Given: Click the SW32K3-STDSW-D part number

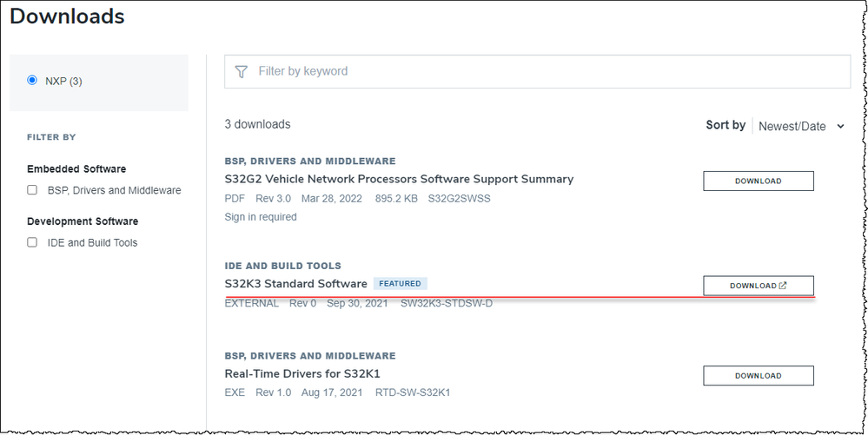Looking at the screenshot, I should click(447, 303).
